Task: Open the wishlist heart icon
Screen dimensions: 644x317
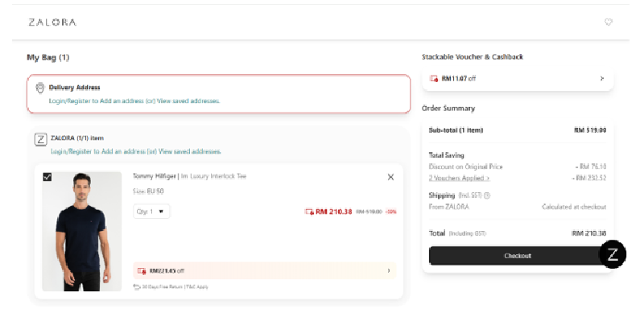Action: pyautogui.click(x=609, y=23)
